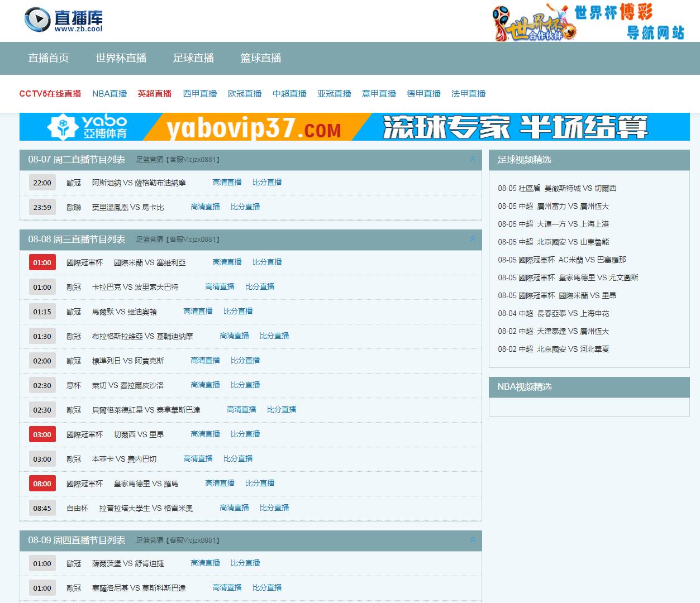
Task: Open 德甲直播 sub-navigation link
Action: 423,94
